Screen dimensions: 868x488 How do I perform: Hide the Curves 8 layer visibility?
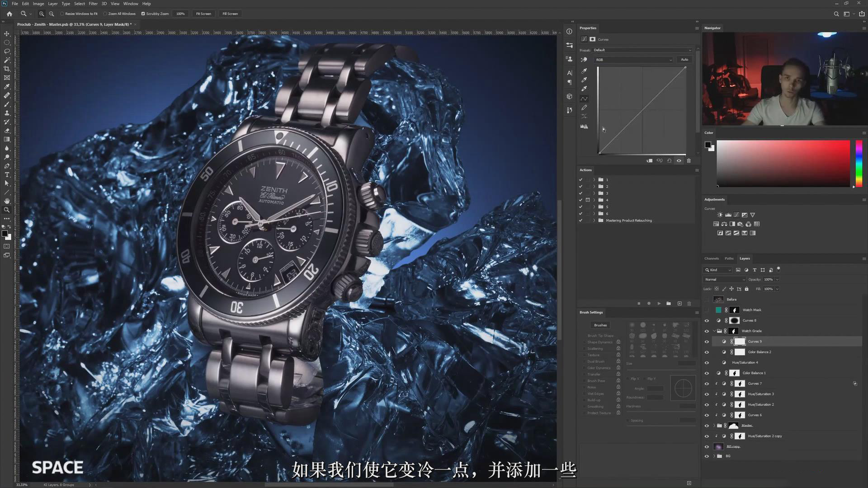point(707,320)
